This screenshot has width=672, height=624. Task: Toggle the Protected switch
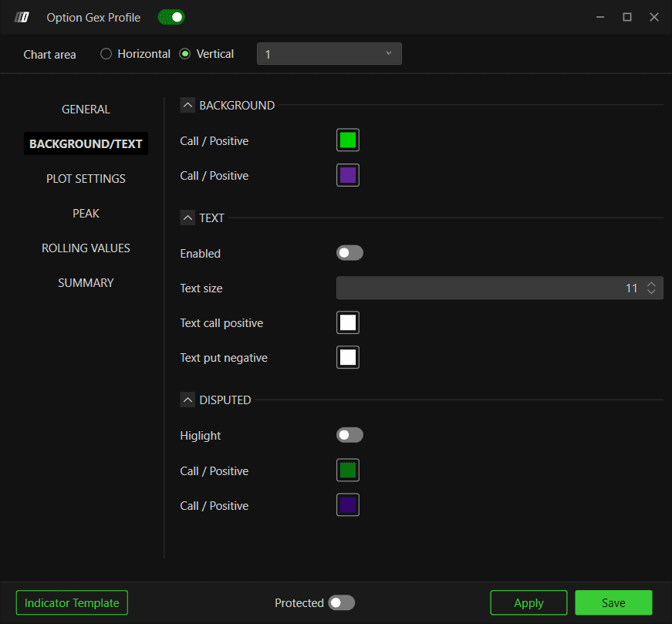pos(342,602)
